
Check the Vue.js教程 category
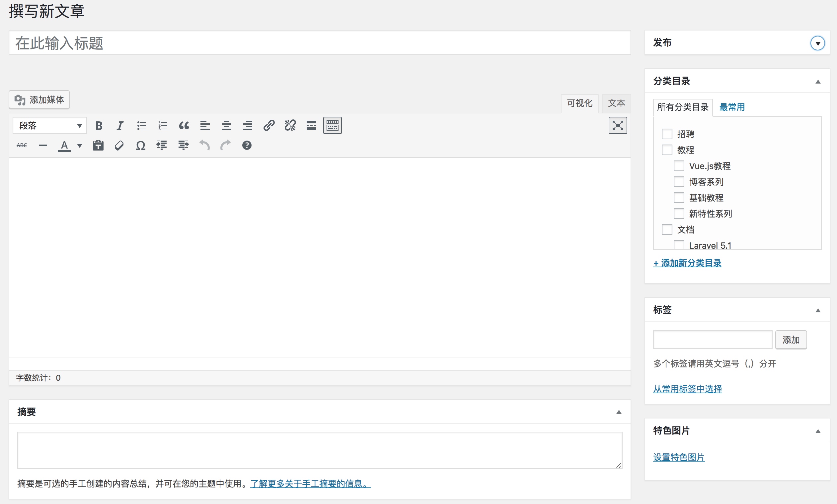679,166
